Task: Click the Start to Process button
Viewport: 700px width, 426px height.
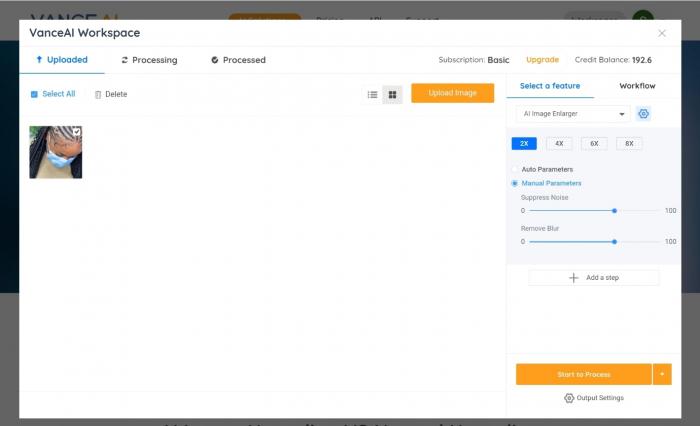Action: point(583,374)
